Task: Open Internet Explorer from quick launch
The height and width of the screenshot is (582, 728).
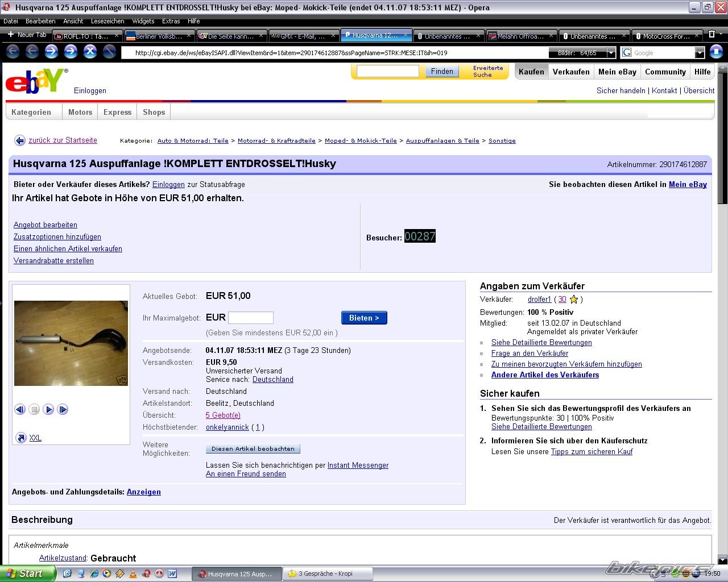Action: pyautogui.click(x=94, y=573)
